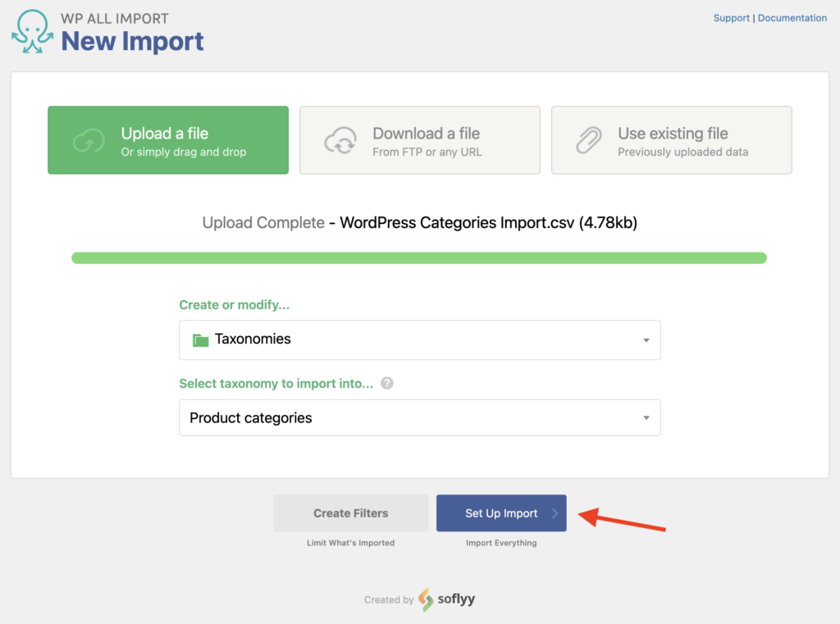Viewport: 840px width, 624px height.
Task: Click the green folder icon beside Taxonomies
Action: [x=199, y=339]
